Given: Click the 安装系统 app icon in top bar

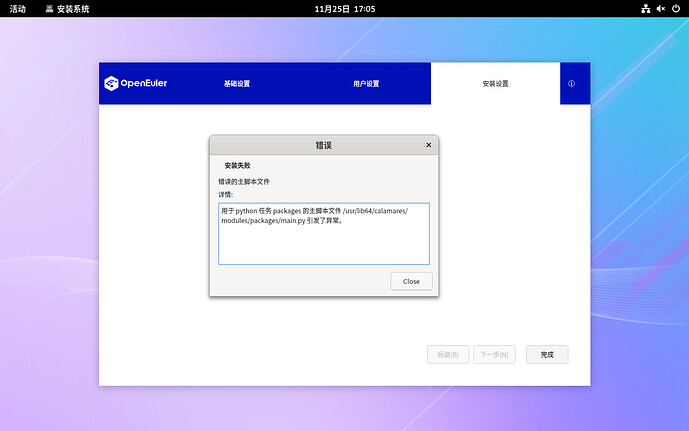Looking at the screenshot, I should pyautogui.click(x=50, y=9).
